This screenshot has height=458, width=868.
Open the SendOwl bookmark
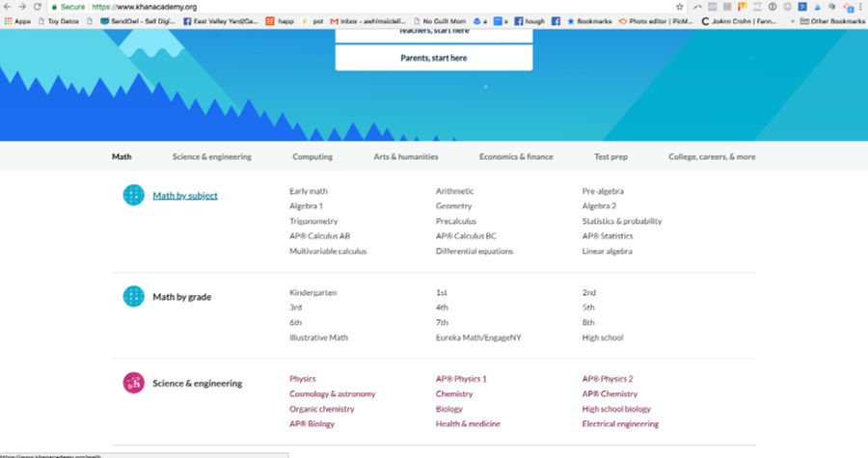(138, 21)
